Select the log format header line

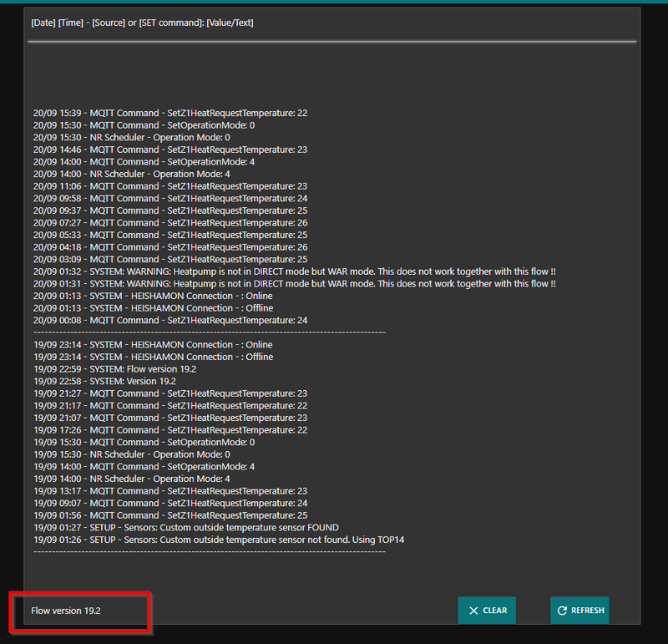click(x=142, y=23)
